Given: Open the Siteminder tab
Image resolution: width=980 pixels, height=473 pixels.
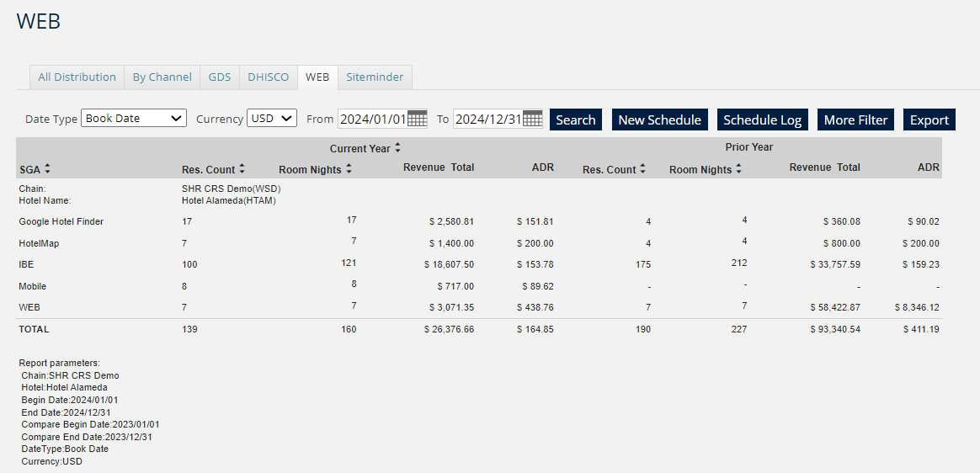Looking at the screenshot, I should tap(375, 77).
